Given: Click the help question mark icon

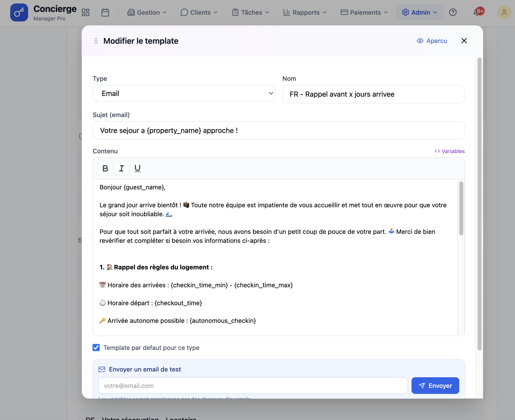Looking at the screenshot, I should click(453, 12).
